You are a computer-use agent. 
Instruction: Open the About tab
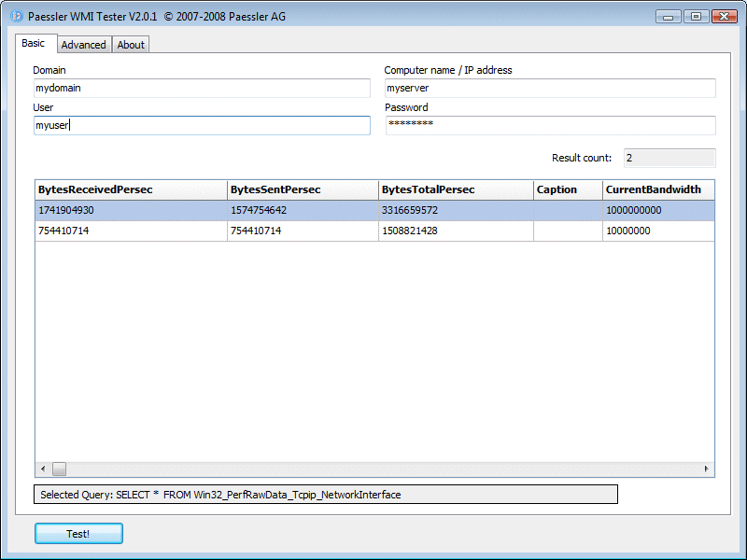click(x=131, y=45)
